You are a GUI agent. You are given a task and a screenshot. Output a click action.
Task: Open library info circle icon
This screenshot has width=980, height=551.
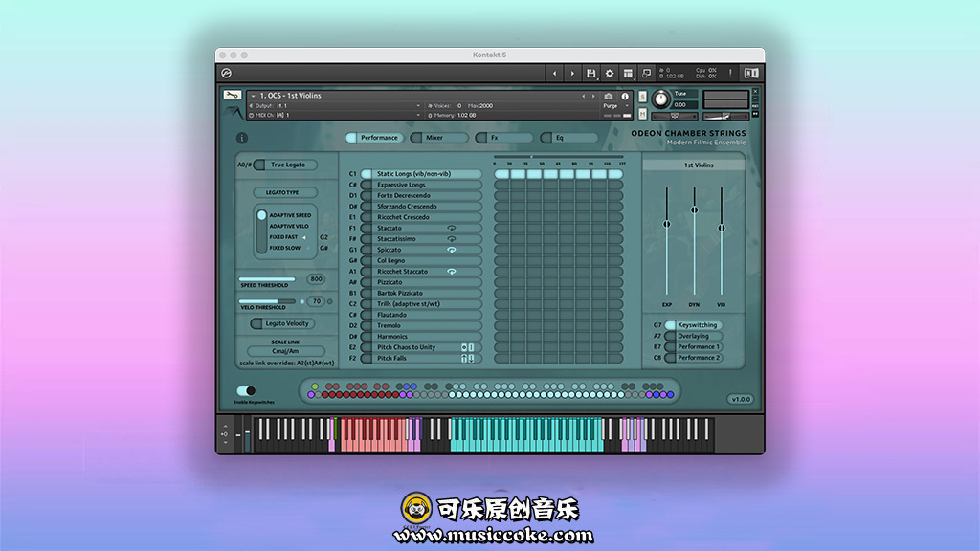(242, 138)
